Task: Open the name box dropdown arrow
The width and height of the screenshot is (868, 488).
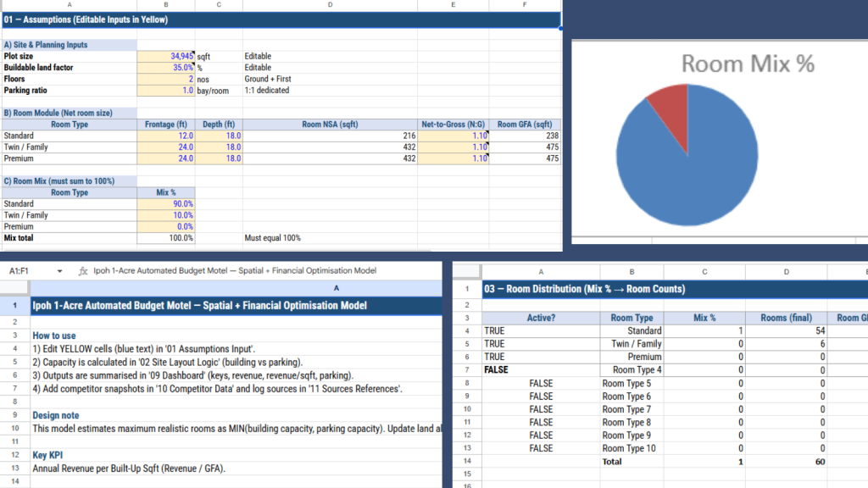Action: click(59, 270)
